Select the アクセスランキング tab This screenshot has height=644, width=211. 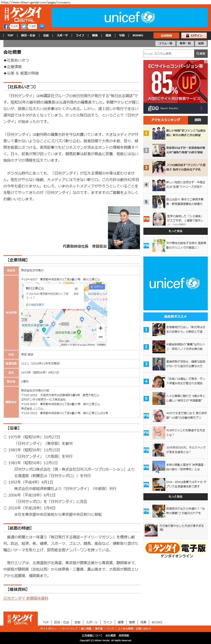click(x=165, y=120)
